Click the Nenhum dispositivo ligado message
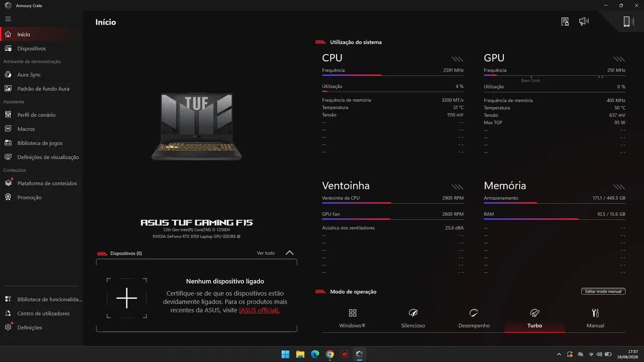644x362 pixels. click(x=225, y=282)
